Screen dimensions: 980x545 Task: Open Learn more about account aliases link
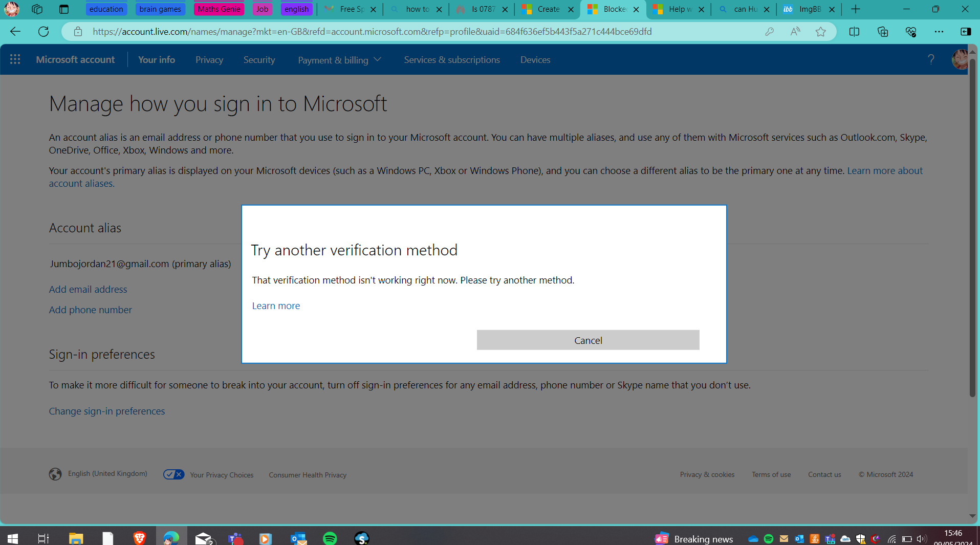pos(885,170)
